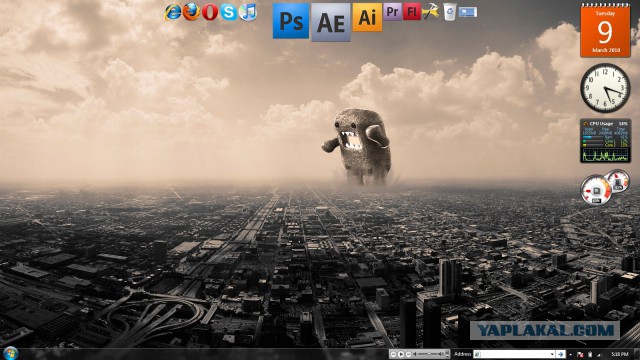Mute the taskbar player speaker icon

click(415, 354)
